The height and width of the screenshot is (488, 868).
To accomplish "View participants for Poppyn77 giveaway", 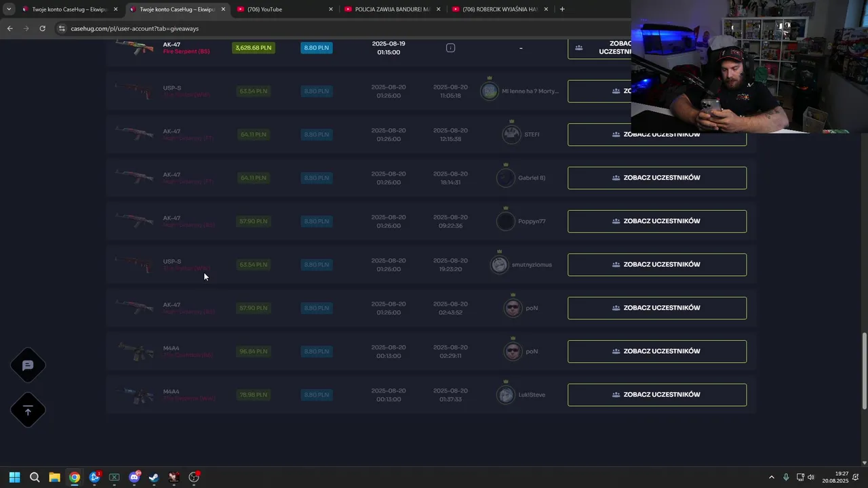I will [x=657, y=221].
